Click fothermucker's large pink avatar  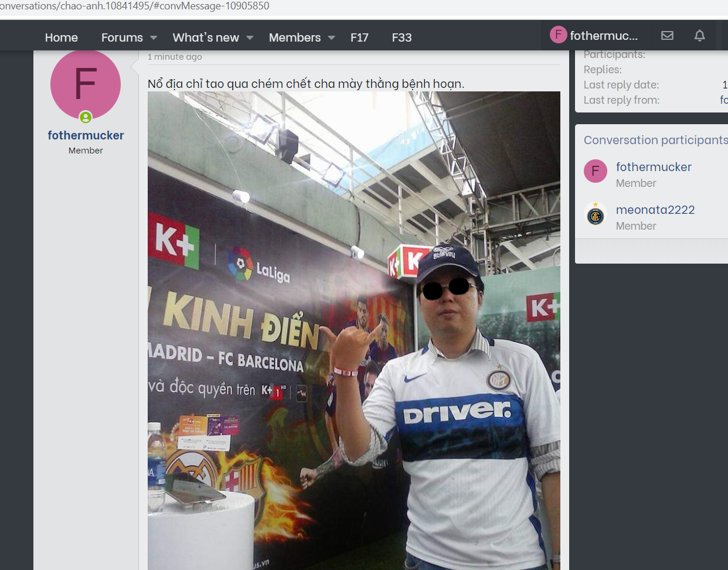coord(86,85)
